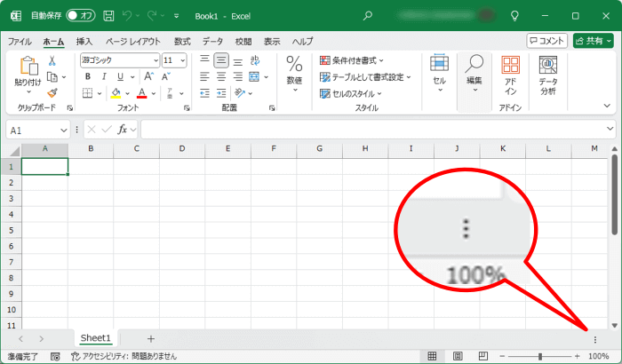Open 数値 number format menu
622x364 pixels.
294,74
